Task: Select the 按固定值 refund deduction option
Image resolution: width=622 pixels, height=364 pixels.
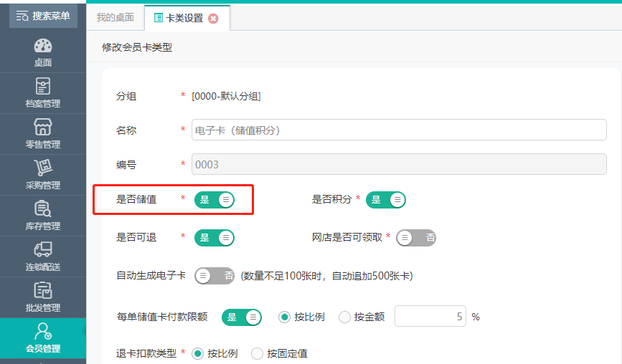Action: [257, 353]
